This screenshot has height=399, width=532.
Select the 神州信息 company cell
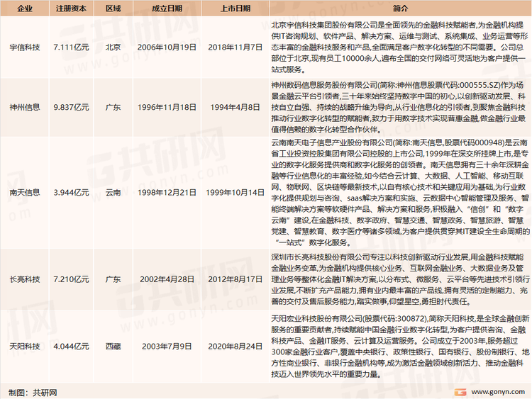tap(25, 108)
